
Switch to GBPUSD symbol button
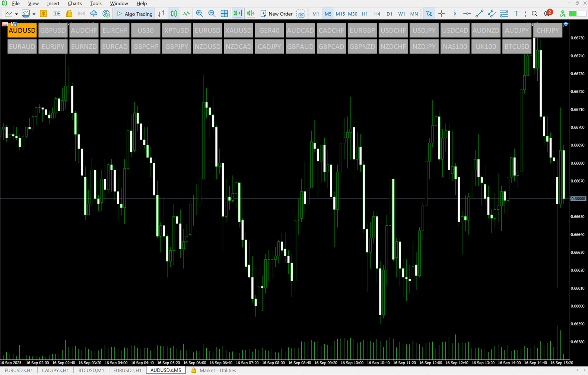tap(53, 31)
